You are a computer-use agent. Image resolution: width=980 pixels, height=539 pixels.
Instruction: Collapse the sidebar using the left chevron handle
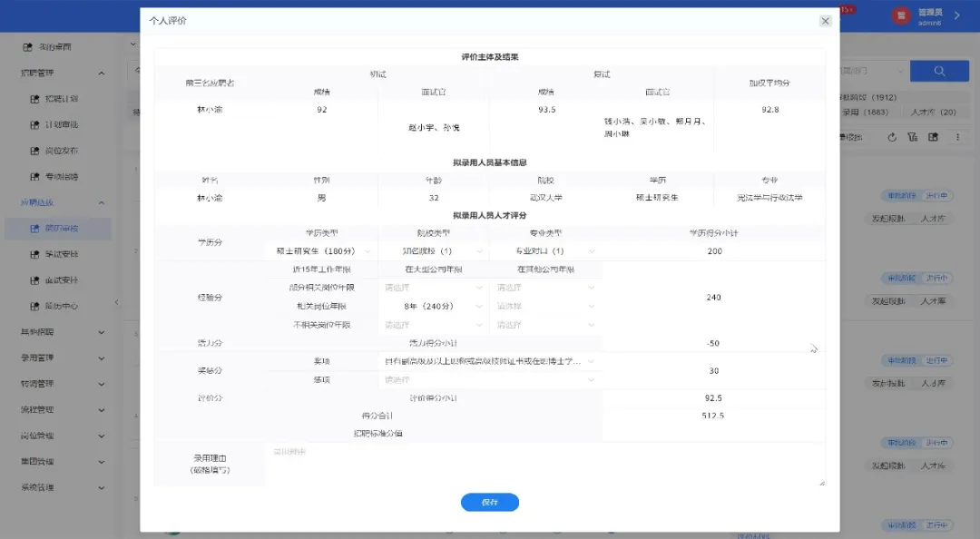(x=116, y=303)
